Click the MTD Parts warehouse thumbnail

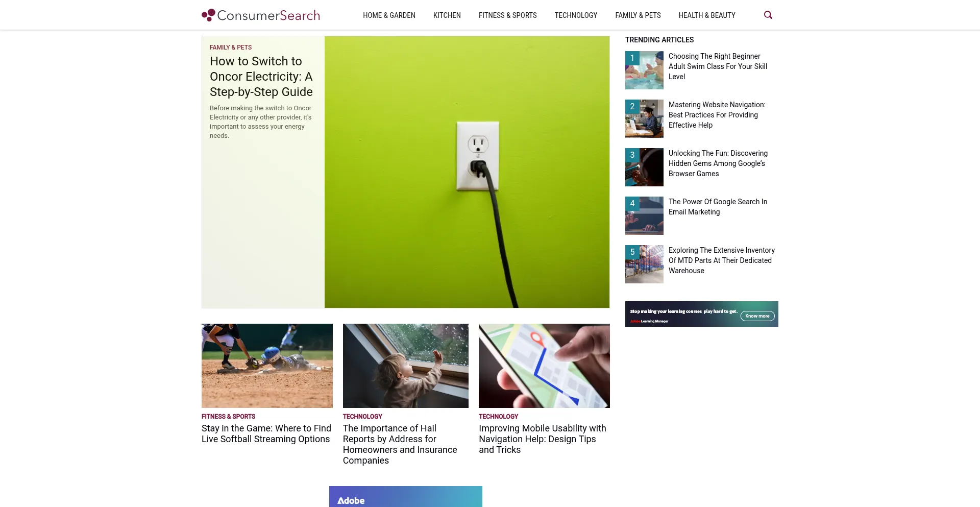644,264
